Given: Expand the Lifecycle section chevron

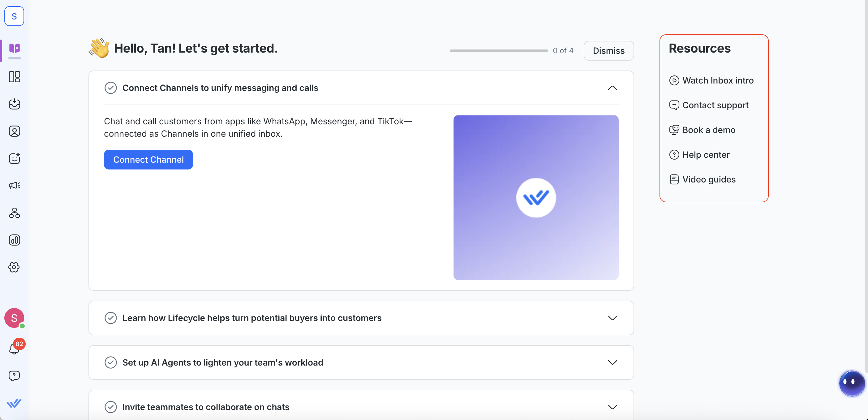Looking at the screenshot, I should tap(612, 318).
